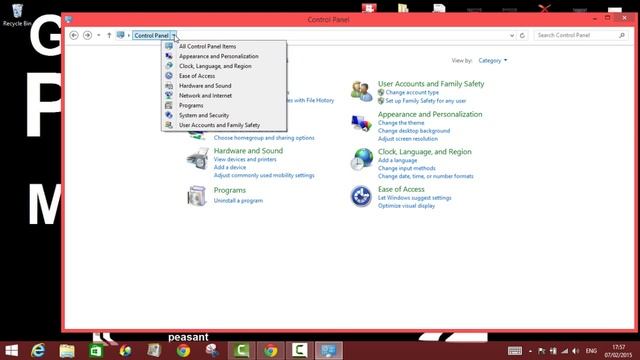Open Choose homegroup and sharing options
This screenshot has height=360, width=640.
[x=264, y=138]
